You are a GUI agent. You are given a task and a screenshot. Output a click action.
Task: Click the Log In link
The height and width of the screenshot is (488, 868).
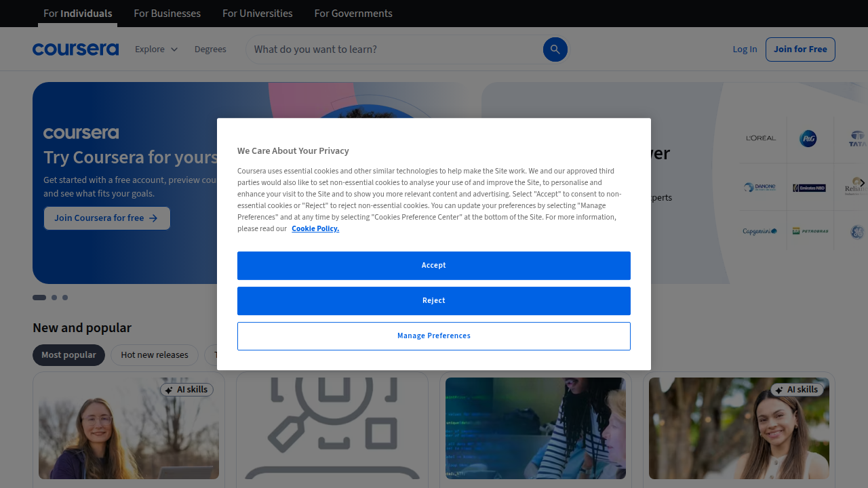coord(745,49)
